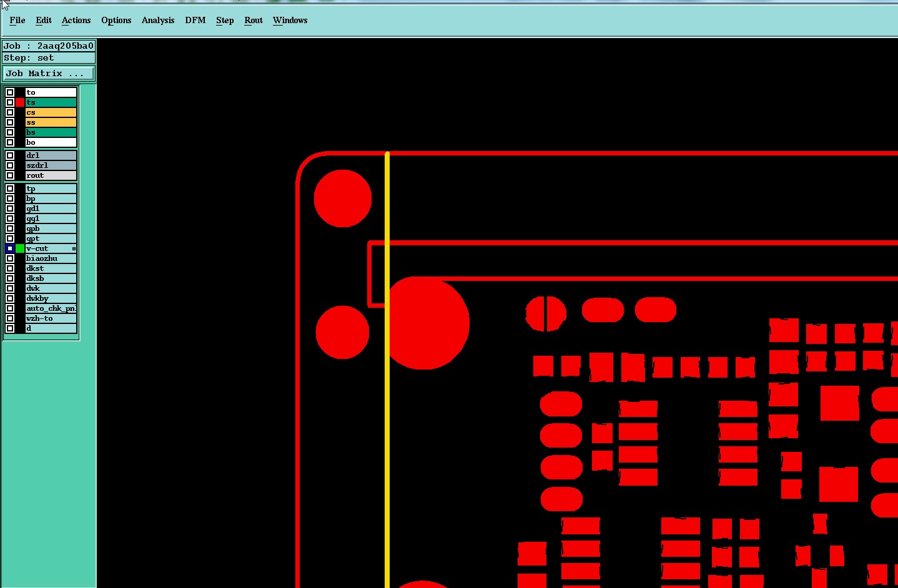Select the layer name 'biaozhu'

point(51,258)
